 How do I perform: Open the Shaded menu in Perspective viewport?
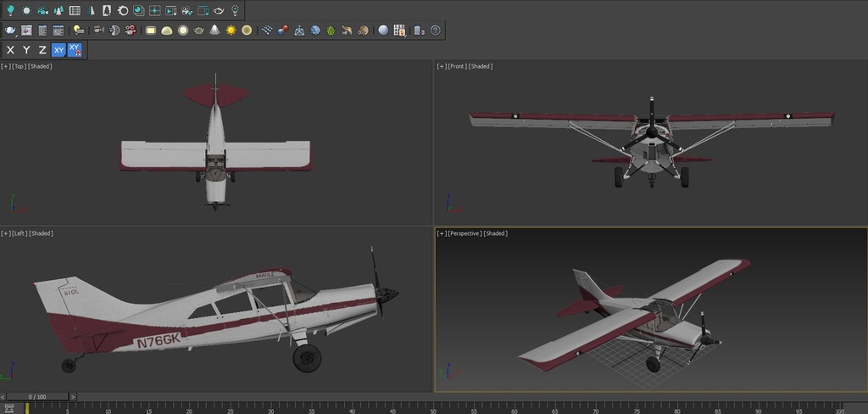(496, 233)
